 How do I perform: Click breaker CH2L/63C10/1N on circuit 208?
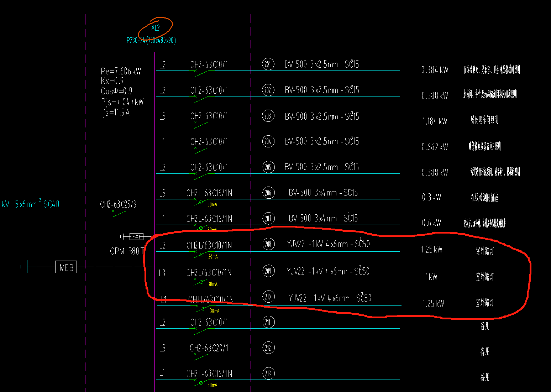pos(209,245)
